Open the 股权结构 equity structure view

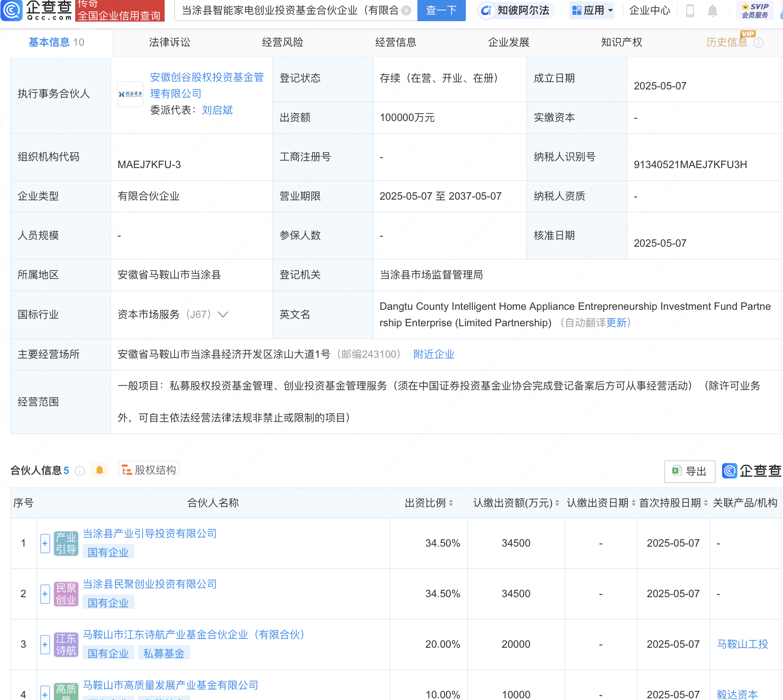tap(148, 469)
